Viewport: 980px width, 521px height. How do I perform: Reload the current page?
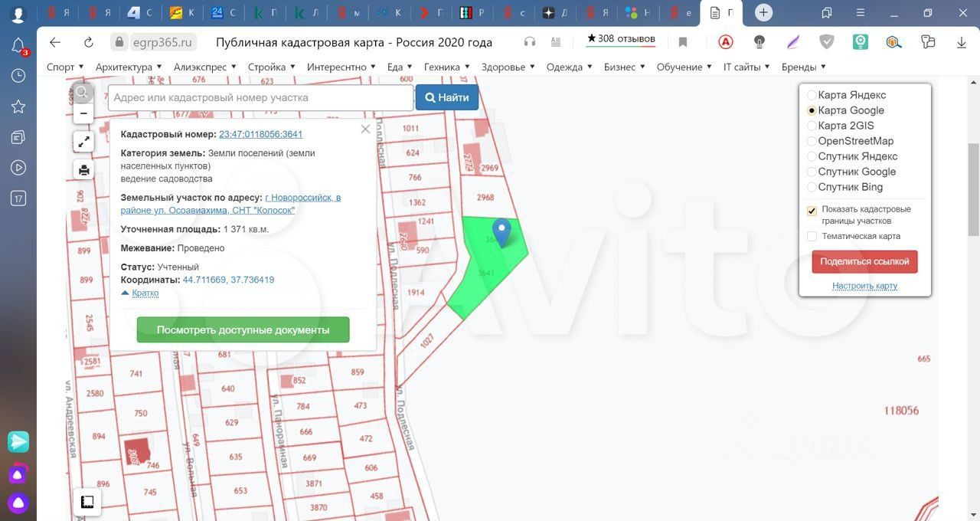click(88, 42)
